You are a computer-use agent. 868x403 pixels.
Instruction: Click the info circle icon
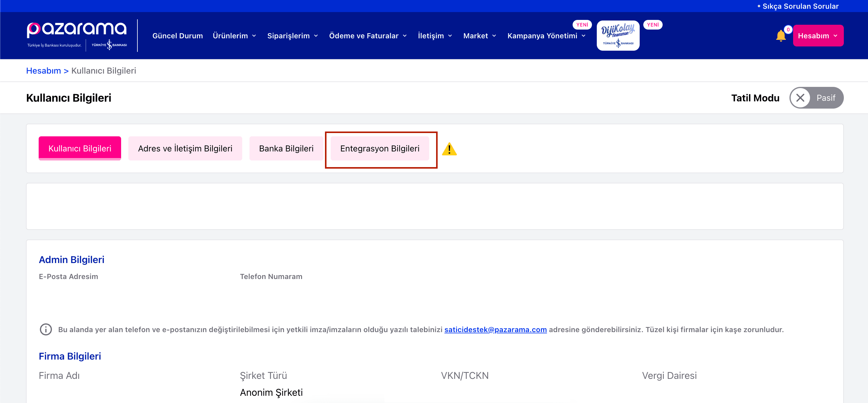(x=46, y=329)
